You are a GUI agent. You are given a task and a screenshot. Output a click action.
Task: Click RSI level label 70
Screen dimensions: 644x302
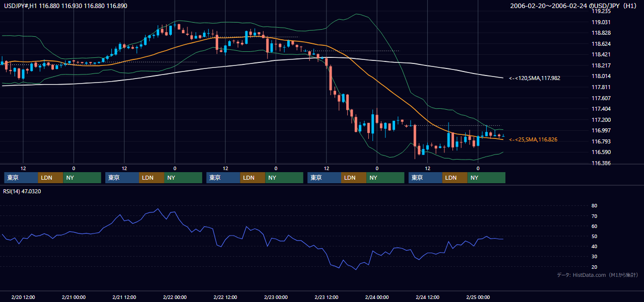pos(594,216)
